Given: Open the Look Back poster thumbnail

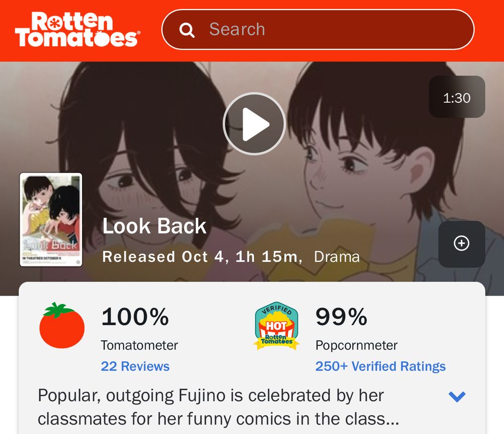Looking at the screenshot, I should click(51, 220).
